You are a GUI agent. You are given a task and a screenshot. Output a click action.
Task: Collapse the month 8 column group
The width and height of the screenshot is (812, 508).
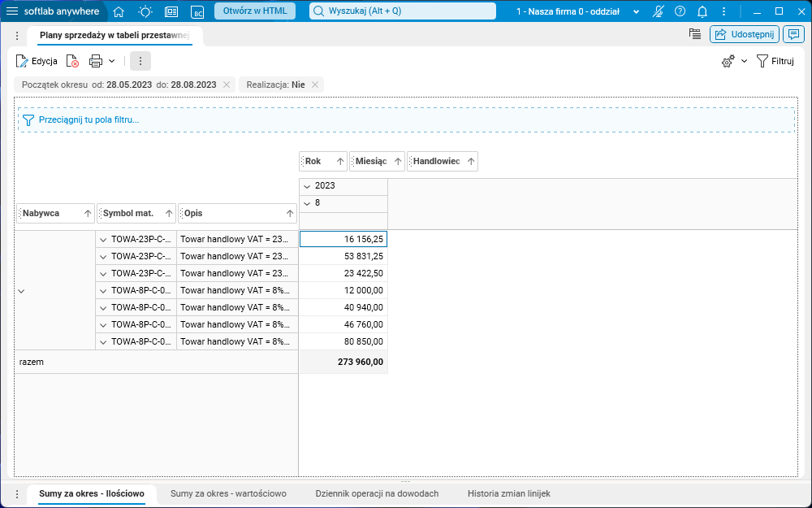(307, 203)
